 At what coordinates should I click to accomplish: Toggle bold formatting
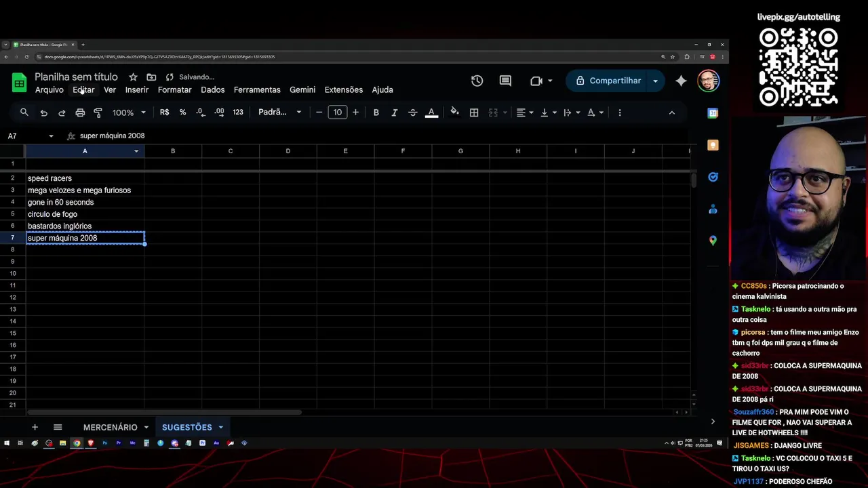point(376,113)
